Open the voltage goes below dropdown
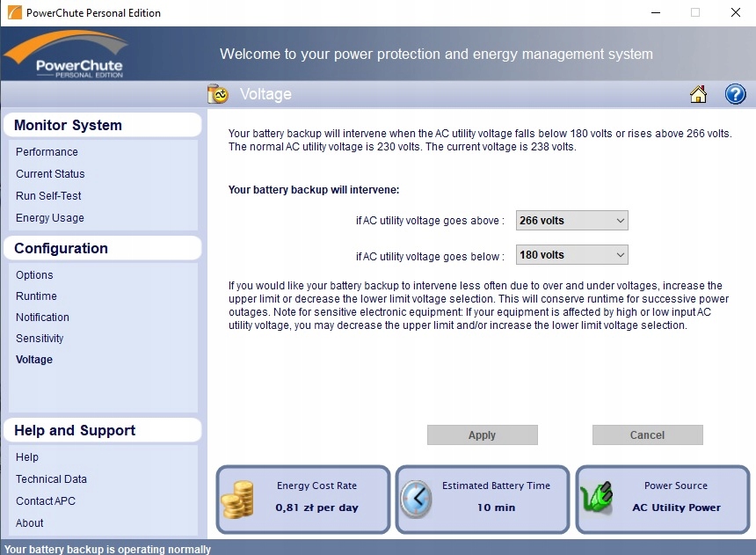The height and width of the screenshot is (555, 756). pyautogui.click(x=571, y=255)
